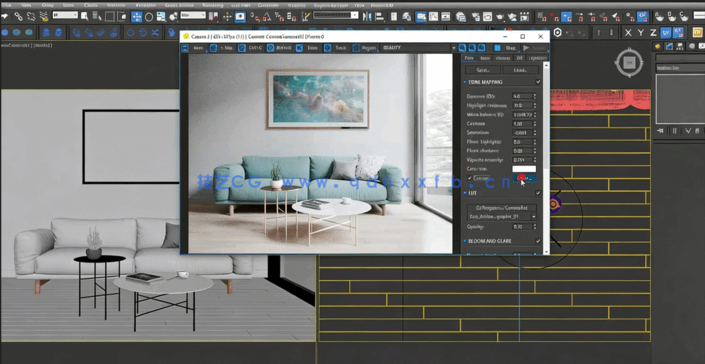
Task: Click the frame buffer panel vertical scrollbar
Action: 546,157
